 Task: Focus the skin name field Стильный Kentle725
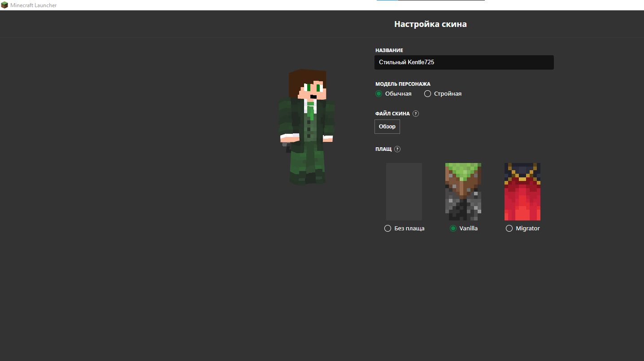point(464,62)
